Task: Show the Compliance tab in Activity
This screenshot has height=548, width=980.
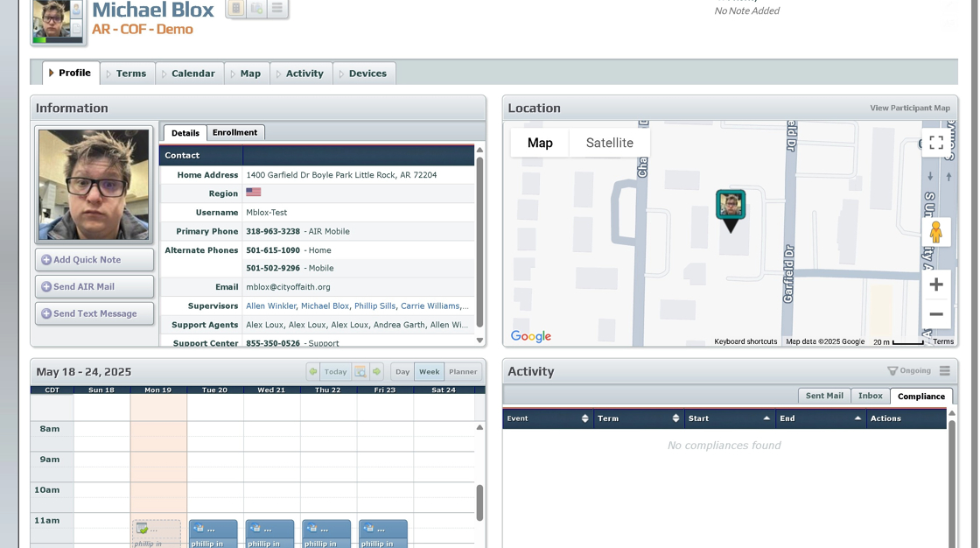Action: click(x=921, y=396)
